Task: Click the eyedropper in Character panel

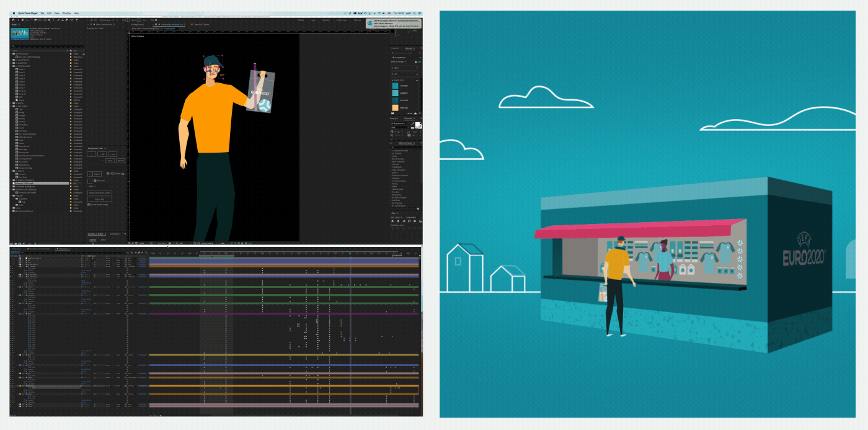Action: pyautogui.click(x=413, y=123)
